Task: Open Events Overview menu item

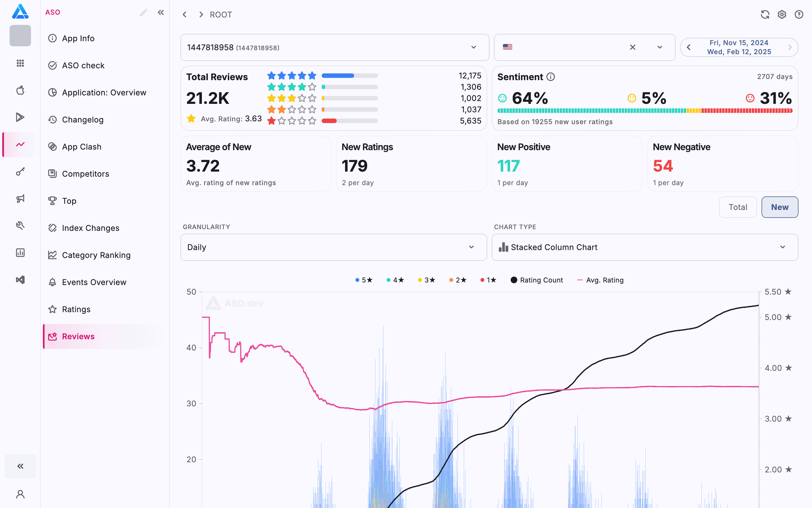Action: pos(104,282)
